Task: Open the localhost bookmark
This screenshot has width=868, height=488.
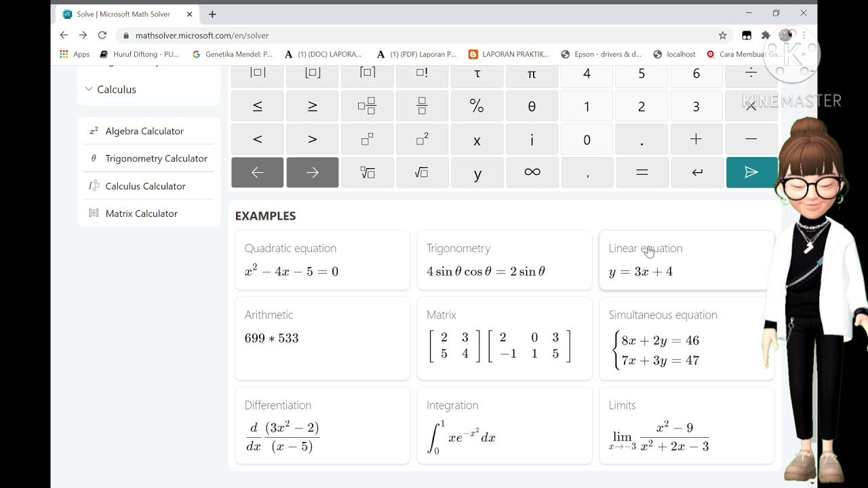Action: click(x=675, y=54)
